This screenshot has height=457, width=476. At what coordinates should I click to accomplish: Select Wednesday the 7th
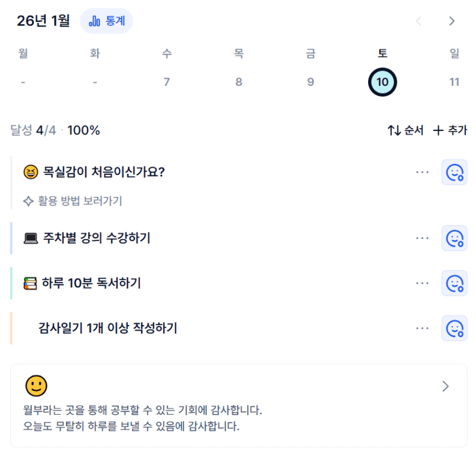[x=167, y=82]
